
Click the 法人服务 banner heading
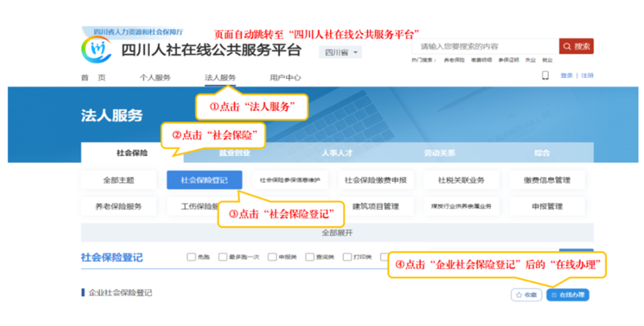coord(112,115)
